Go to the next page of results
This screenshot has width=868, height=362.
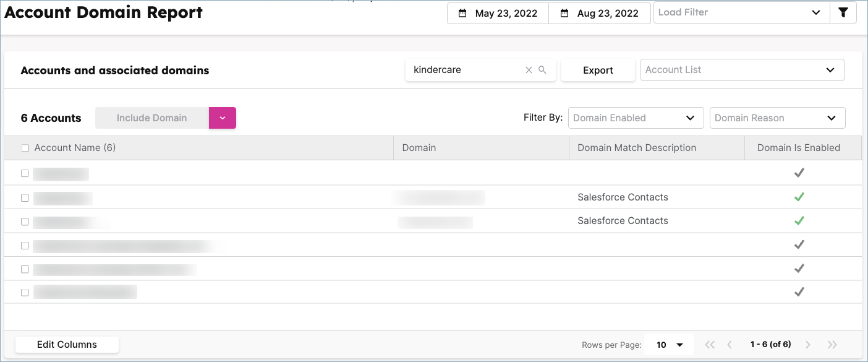pyautogui.click(x=807, y=345)
